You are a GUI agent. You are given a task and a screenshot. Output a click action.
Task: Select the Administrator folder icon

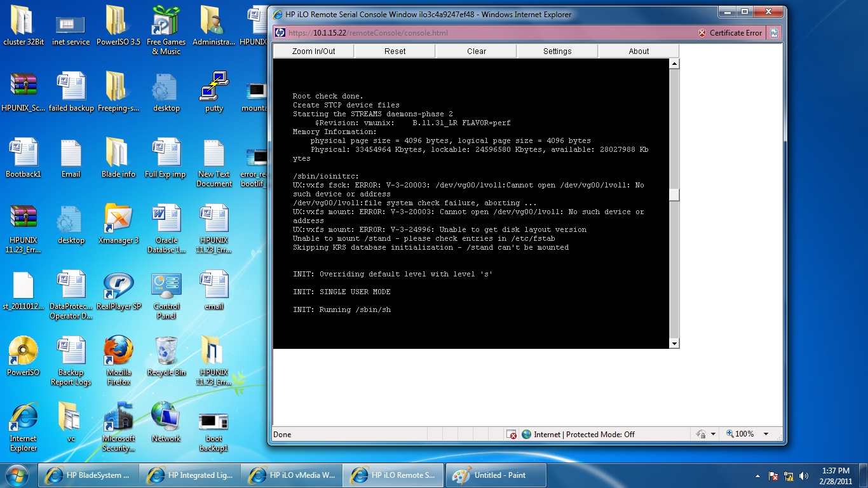(214, 27)
